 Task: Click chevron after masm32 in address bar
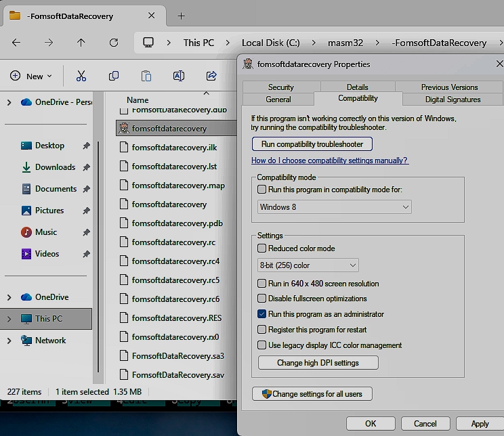(377, 43)
